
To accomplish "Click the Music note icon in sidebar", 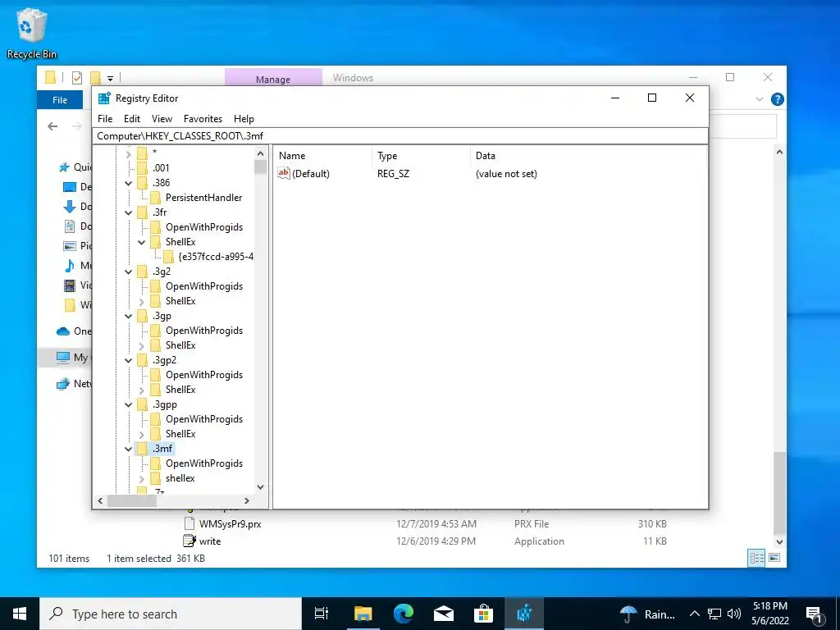I will [70, 265].
